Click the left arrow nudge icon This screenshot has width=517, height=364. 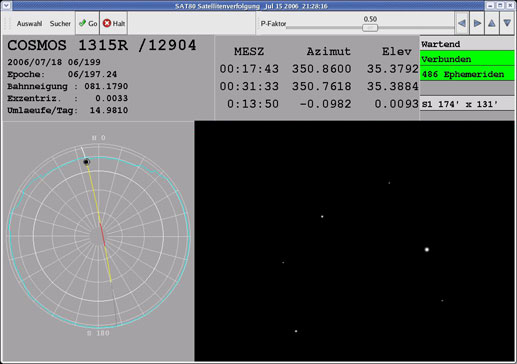(462, 23)
